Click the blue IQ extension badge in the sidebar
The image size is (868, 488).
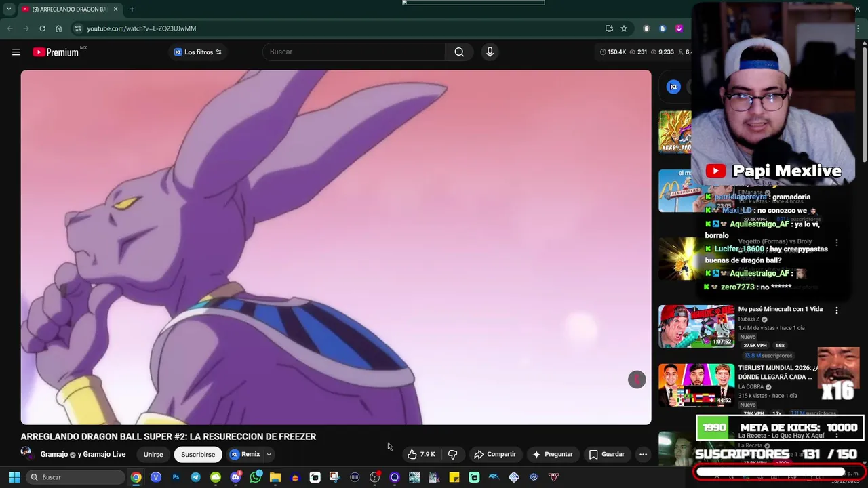[x=673, y=87]
